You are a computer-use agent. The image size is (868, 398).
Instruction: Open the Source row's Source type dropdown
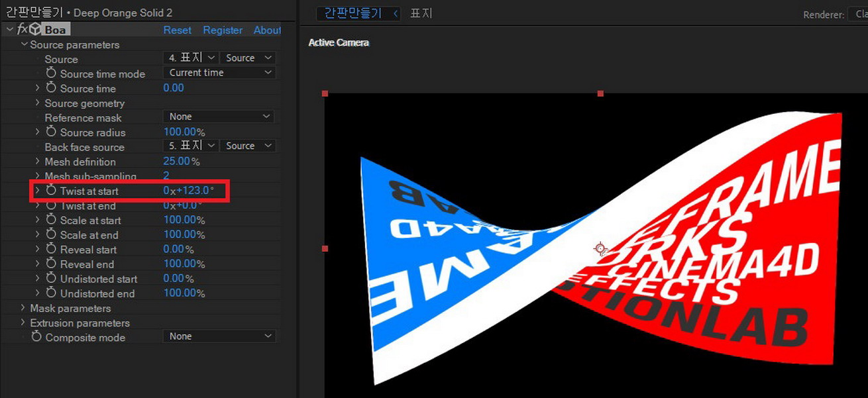tap(248, 58)
